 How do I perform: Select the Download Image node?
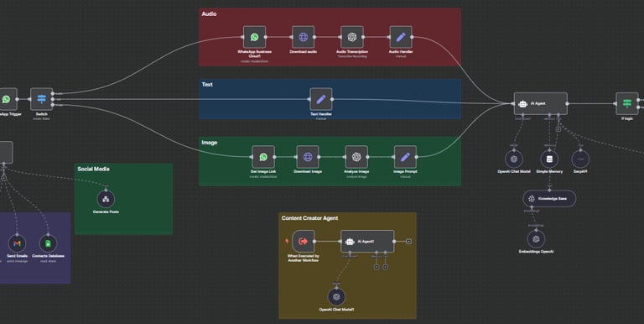point(308,157)
